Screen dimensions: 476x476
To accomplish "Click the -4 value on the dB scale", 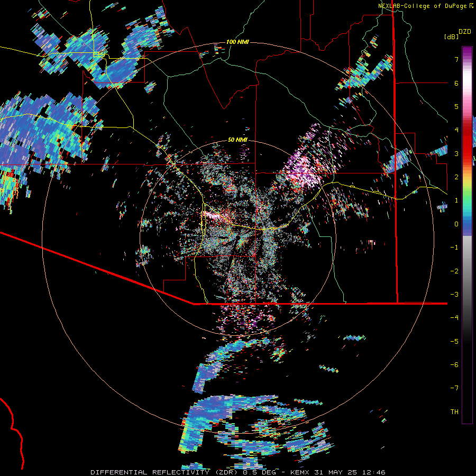I will 454,318.
